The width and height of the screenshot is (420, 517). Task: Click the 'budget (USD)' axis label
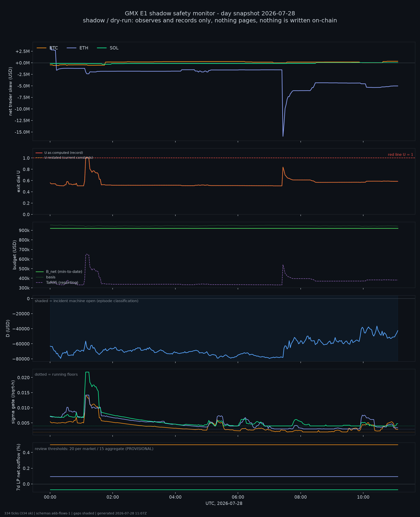15,255
